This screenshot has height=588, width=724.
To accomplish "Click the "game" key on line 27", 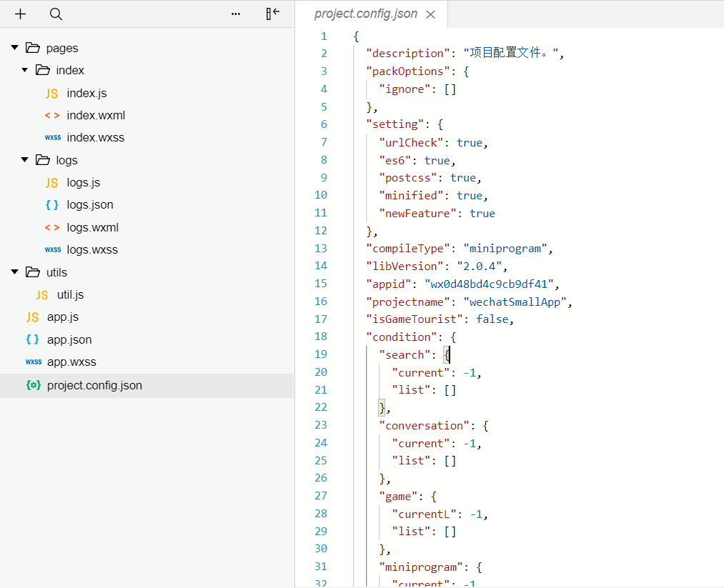I will (x=398, y=497).
